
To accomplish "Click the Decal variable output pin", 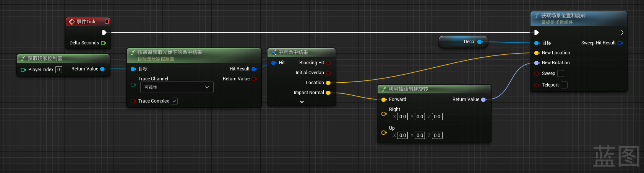I will click(480, 42).
